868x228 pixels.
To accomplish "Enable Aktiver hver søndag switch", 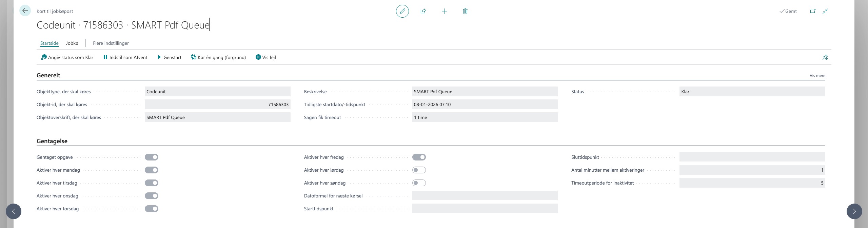I will (x=419, y=183).
